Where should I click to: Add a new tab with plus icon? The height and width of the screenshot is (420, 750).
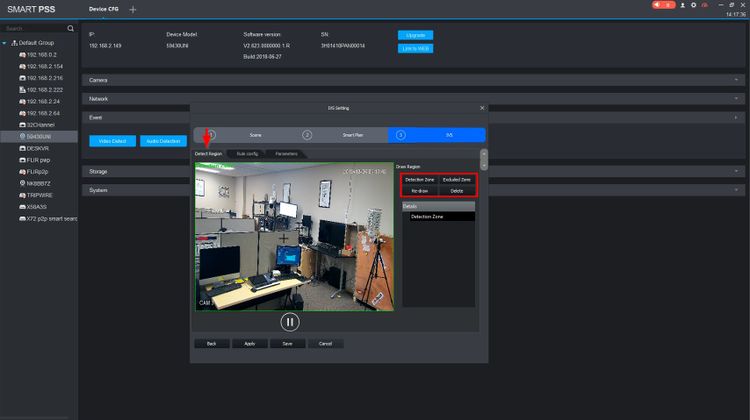[133, 9]
